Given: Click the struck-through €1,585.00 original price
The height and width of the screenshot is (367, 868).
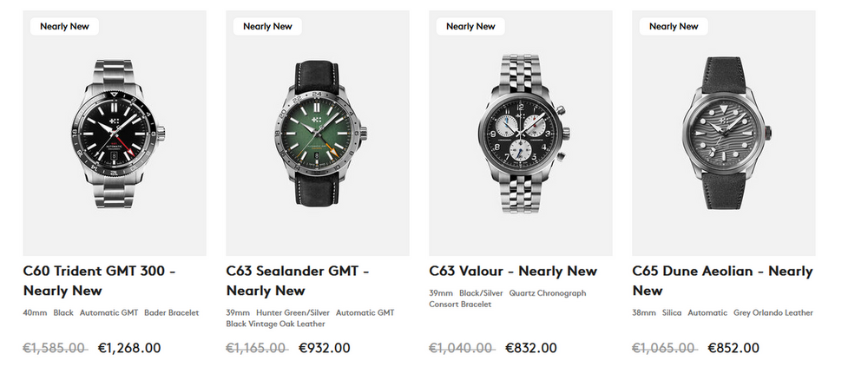Looking at the screenshot, I should pos(55,348).
